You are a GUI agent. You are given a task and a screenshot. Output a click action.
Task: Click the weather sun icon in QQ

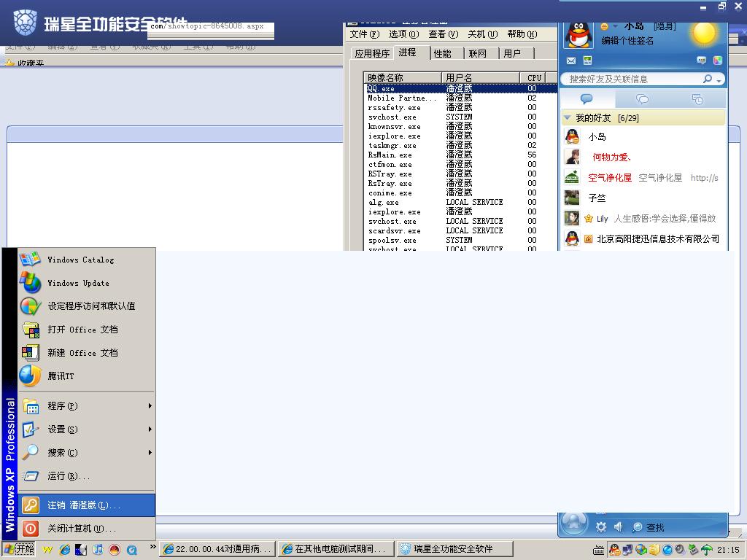pyautogui.click(x=704, y=34)
